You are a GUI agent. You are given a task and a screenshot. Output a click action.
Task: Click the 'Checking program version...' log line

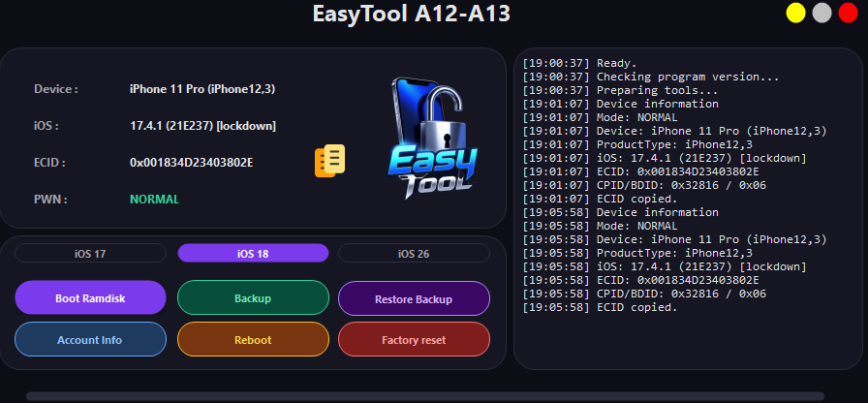click(x=651, y=77)
